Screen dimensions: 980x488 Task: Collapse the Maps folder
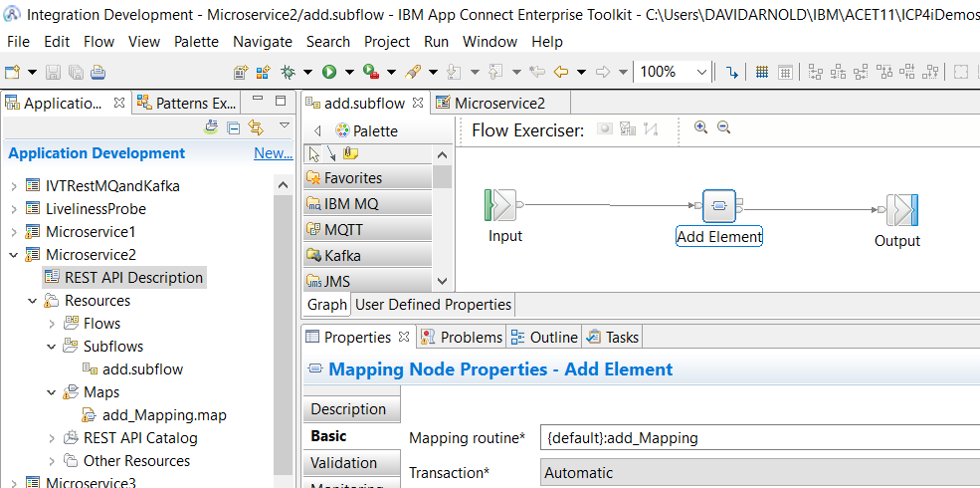point(52,393)
